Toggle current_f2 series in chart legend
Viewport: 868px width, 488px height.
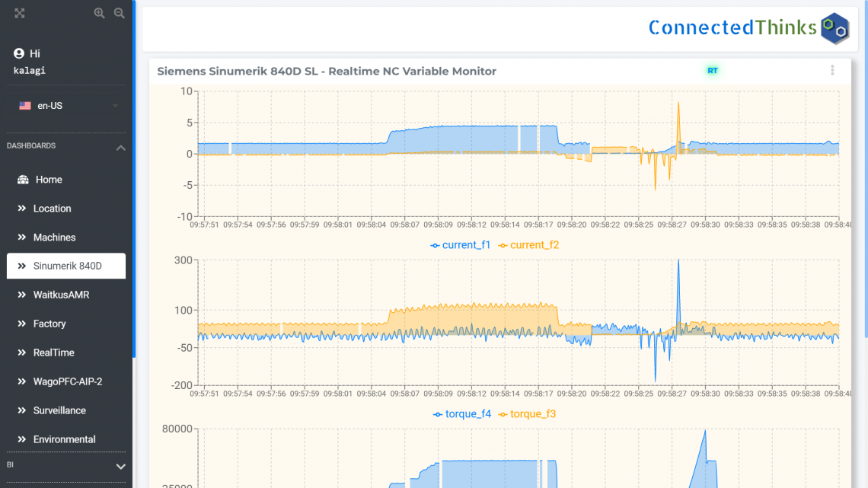click(528, 245)
